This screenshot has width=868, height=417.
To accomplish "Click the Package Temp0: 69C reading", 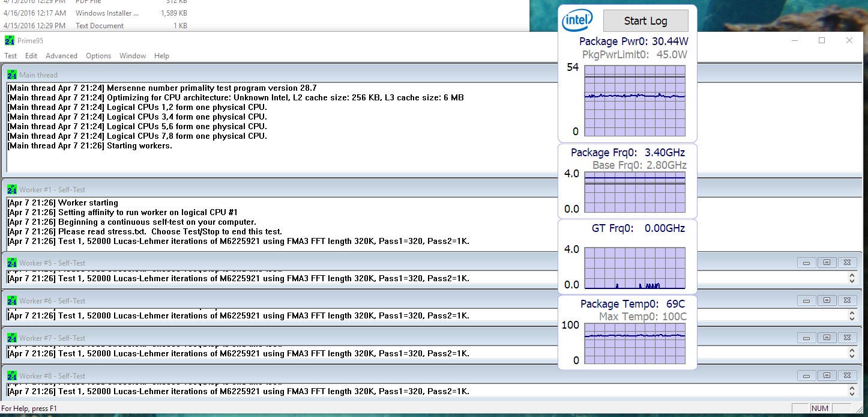I will click(x=633, y=304).
